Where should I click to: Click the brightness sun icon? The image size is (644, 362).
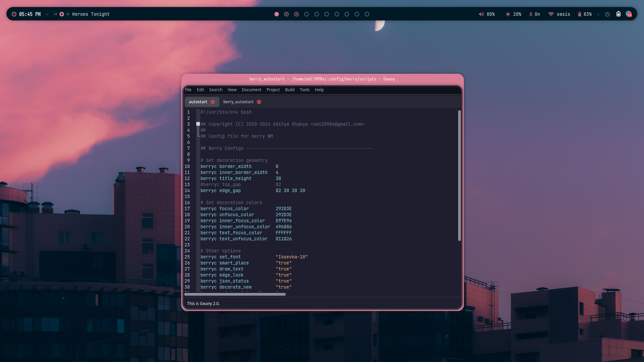508,14
